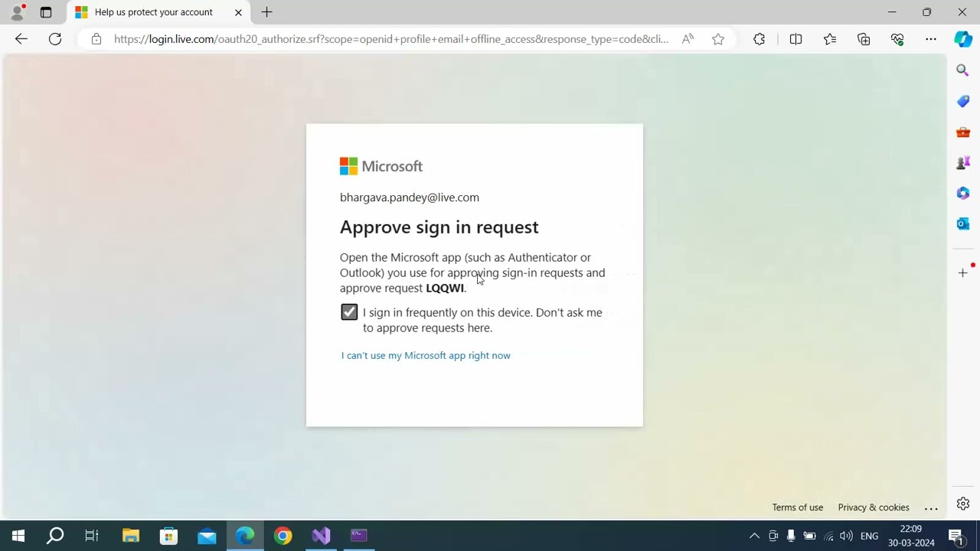This screenshot has height=551, width=980.
Task: Open Visual Studio from the taskbar
Action: [x=321, y=536]
